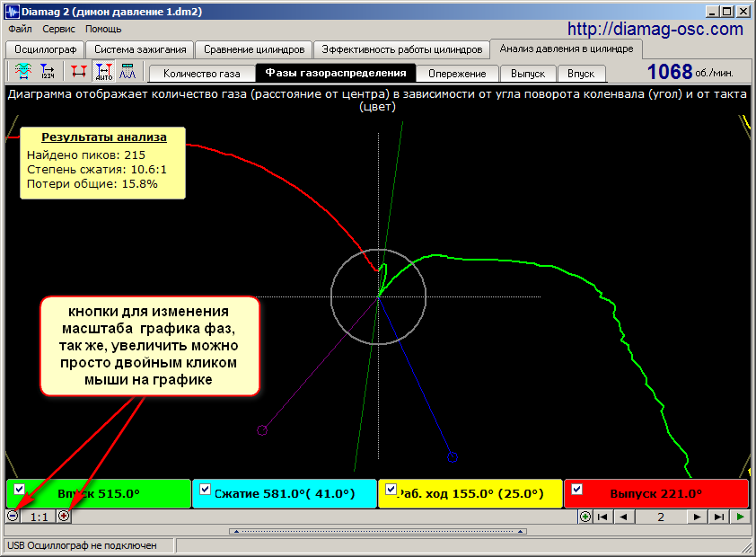Click the green plus add frame icon

pos(585,517)
